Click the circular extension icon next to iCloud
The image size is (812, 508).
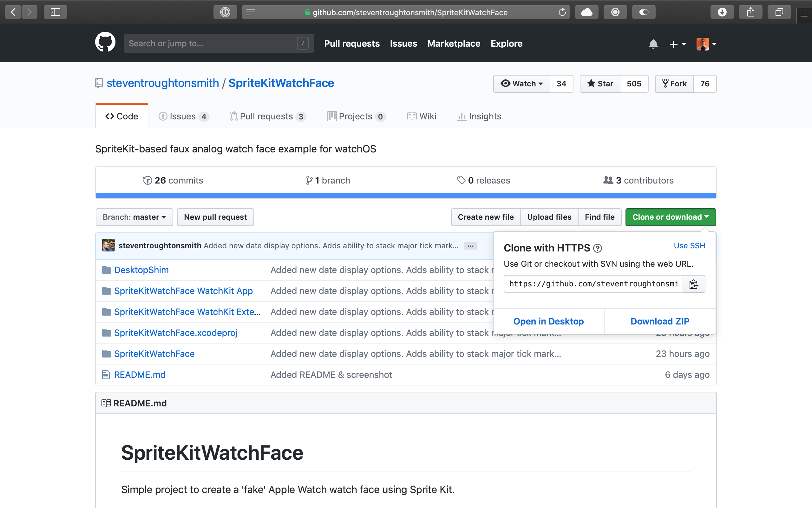pyautogui.click(x=615, y=12)
